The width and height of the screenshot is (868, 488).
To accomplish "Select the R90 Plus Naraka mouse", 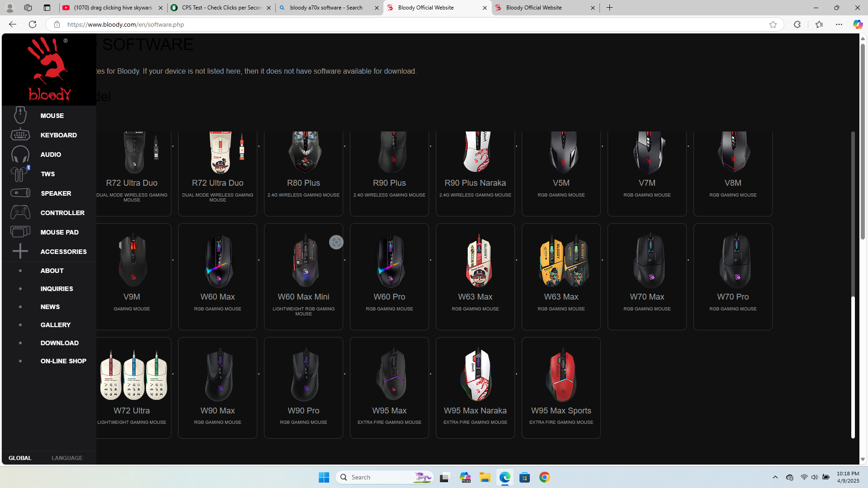I will (475, 174).
